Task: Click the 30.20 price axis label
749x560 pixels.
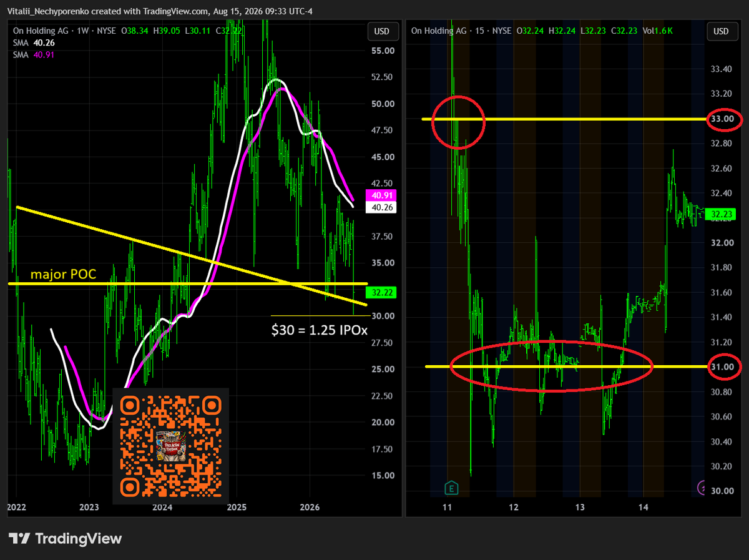Action: (x=721, y=466)
